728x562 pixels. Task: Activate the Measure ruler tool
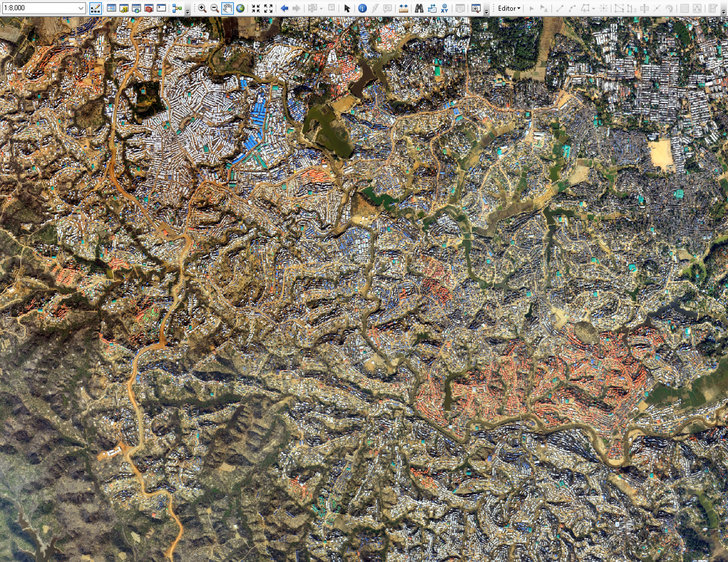pyautogui.click(x=403, y=8)
